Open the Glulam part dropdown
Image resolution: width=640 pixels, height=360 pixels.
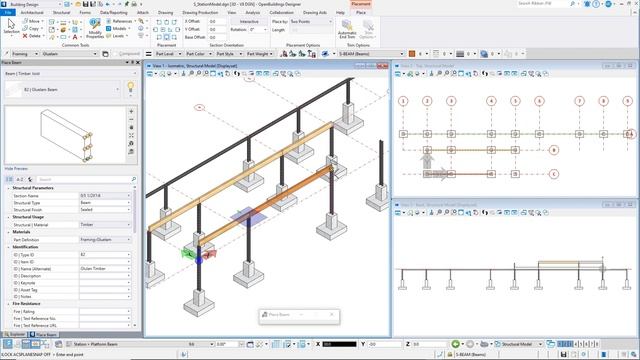coord(69,54)
